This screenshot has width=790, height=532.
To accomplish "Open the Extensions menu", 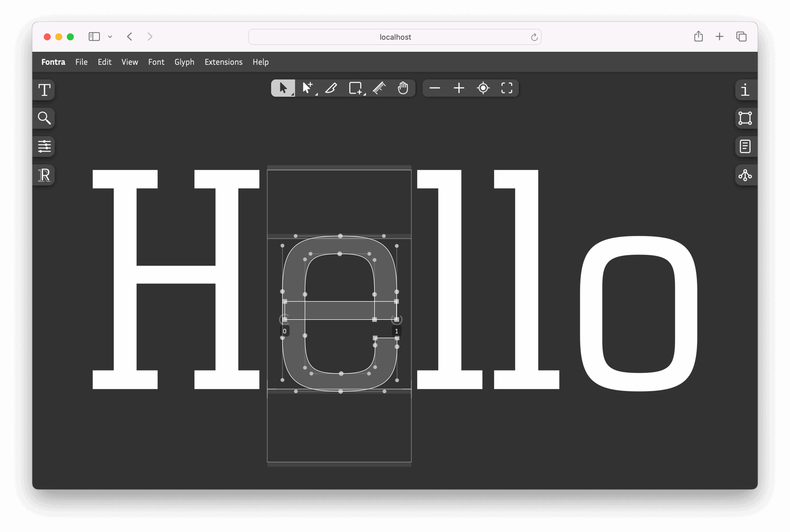I will (223, 62).
